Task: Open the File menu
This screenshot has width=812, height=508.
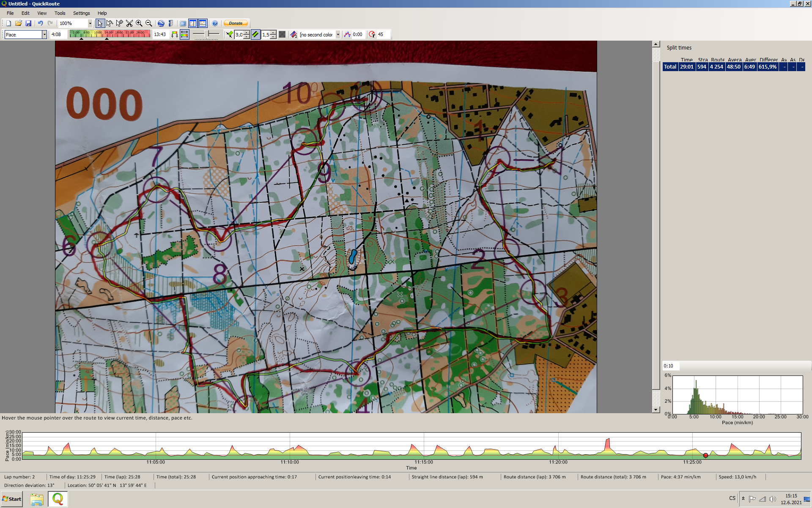Action: pos(10,13)
